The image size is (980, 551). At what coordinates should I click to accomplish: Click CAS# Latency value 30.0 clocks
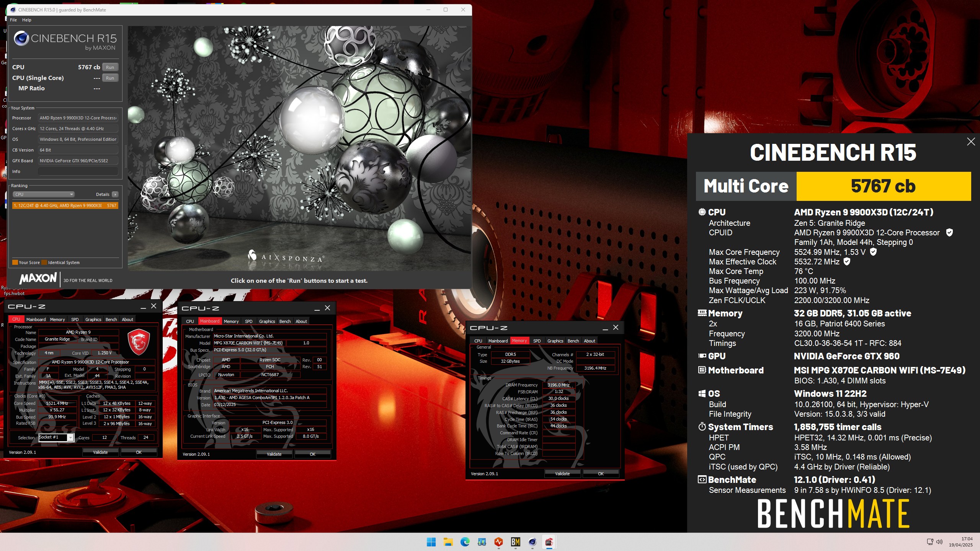[x=559, y=398]
